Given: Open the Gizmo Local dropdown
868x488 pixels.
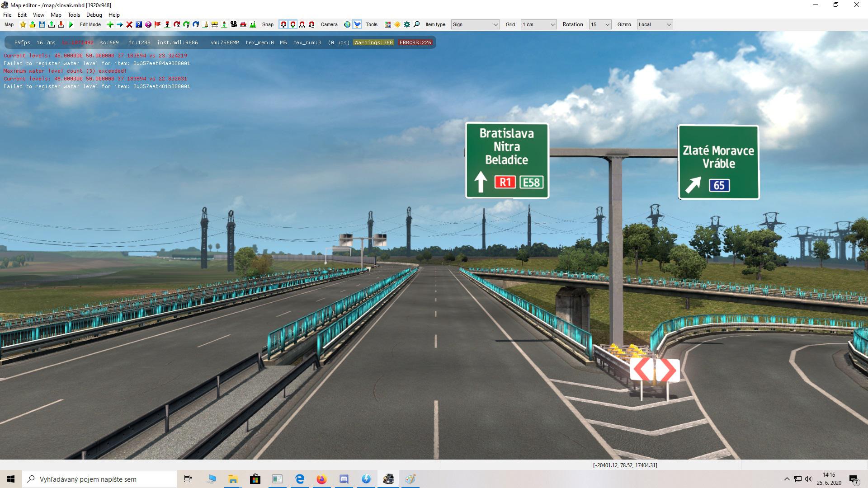Looking at the screenshot, I should [655, 24].
